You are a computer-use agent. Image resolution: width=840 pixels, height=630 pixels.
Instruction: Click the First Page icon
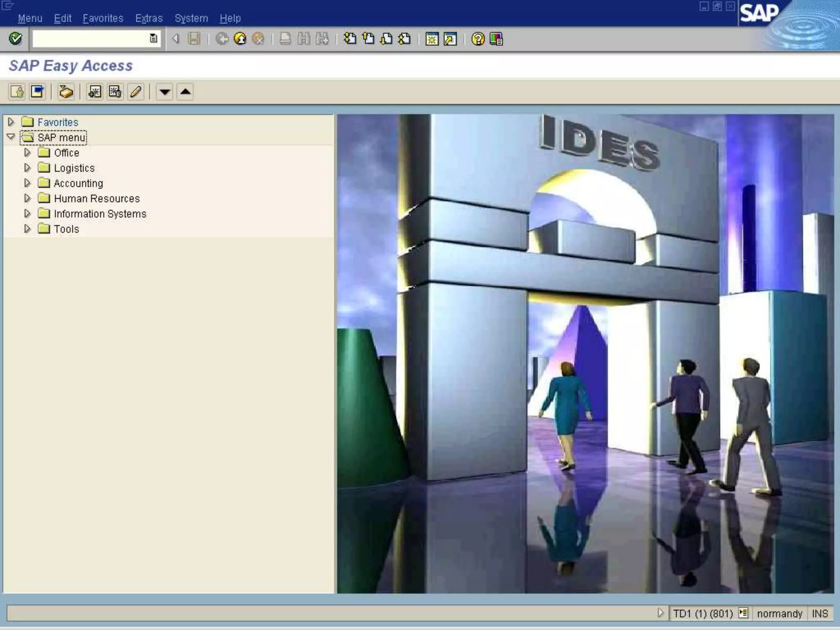(350, 39)
